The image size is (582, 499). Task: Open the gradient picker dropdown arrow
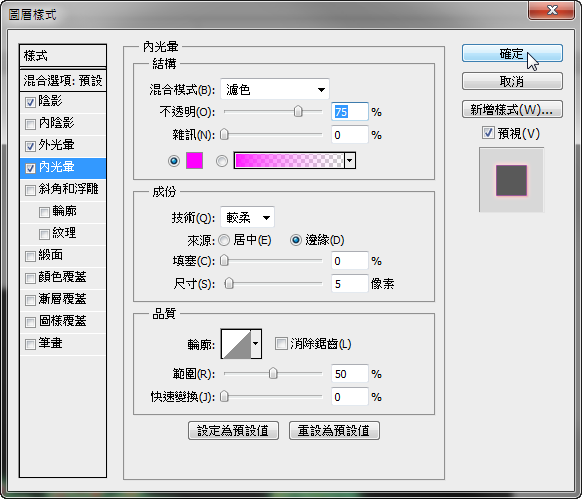[350, 160]
